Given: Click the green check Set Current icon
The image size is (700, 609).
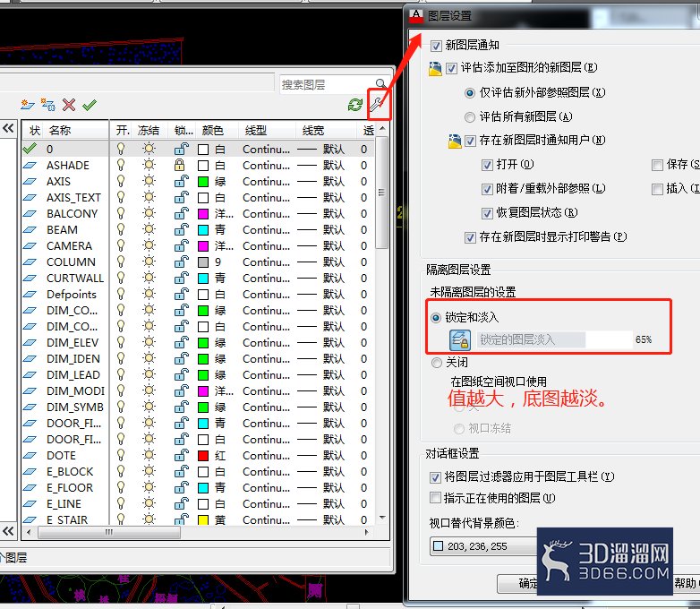Looking at the screenshot, I should click(90, 105).
